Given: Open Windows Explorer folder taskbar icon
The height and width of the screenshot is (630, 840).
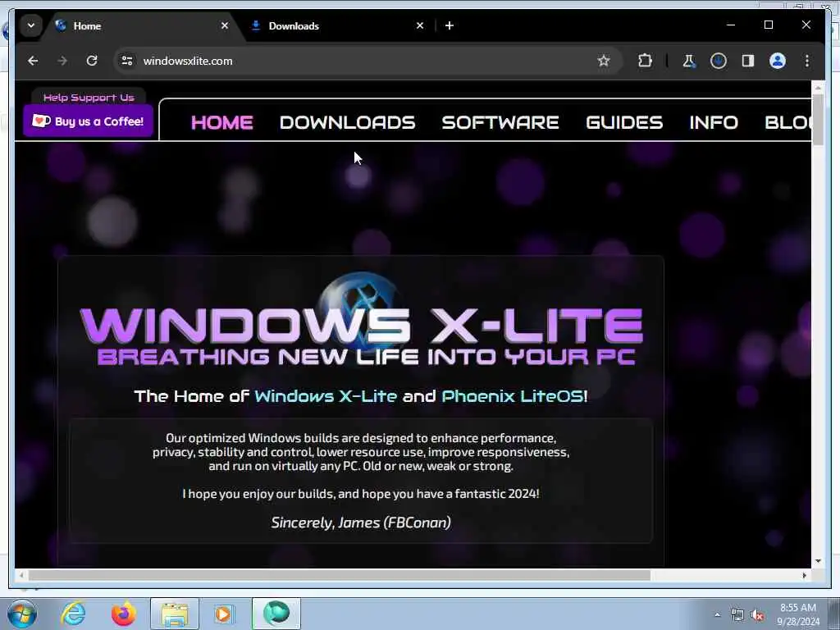Looking at the screenshot, I should [175, 614].
